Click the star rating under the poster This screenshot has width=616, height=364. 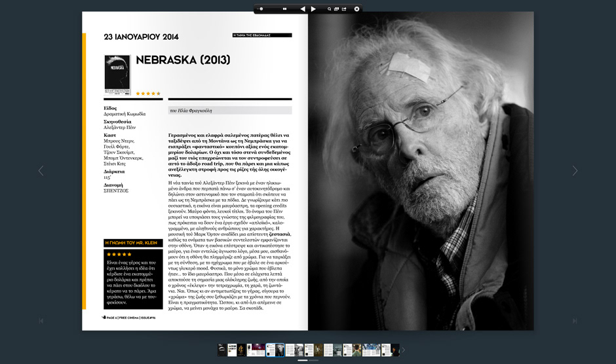point(148,94)
